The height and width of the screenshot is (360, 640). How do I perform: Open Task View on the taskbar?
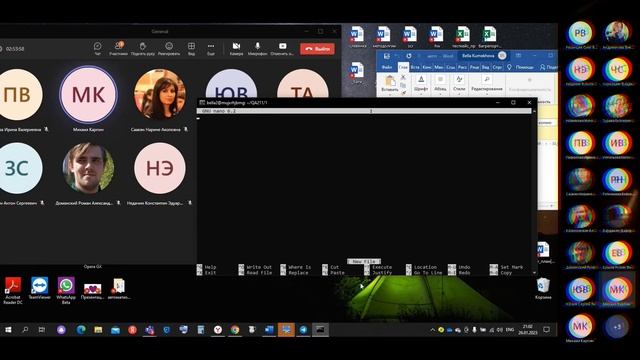[x=42, y=329]
